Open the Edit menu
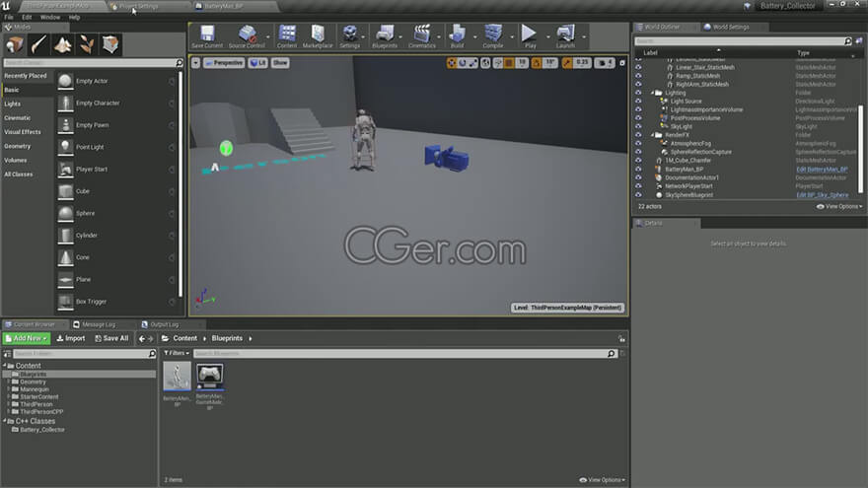 click(27, 17)
